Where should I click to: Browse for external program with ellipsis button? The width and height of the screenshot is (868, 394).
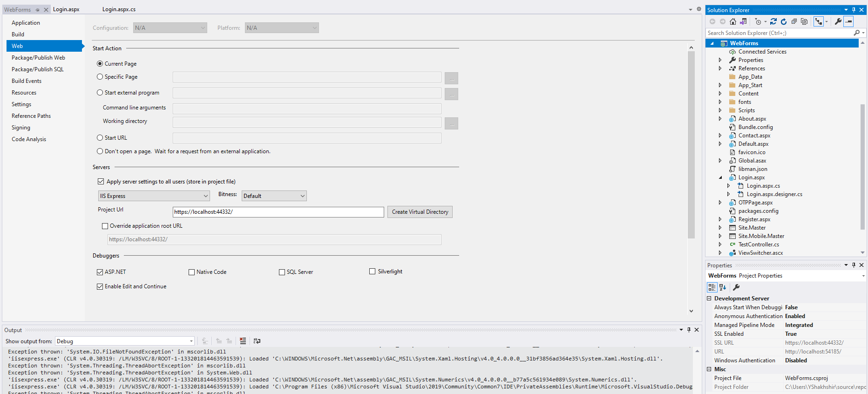451,94
